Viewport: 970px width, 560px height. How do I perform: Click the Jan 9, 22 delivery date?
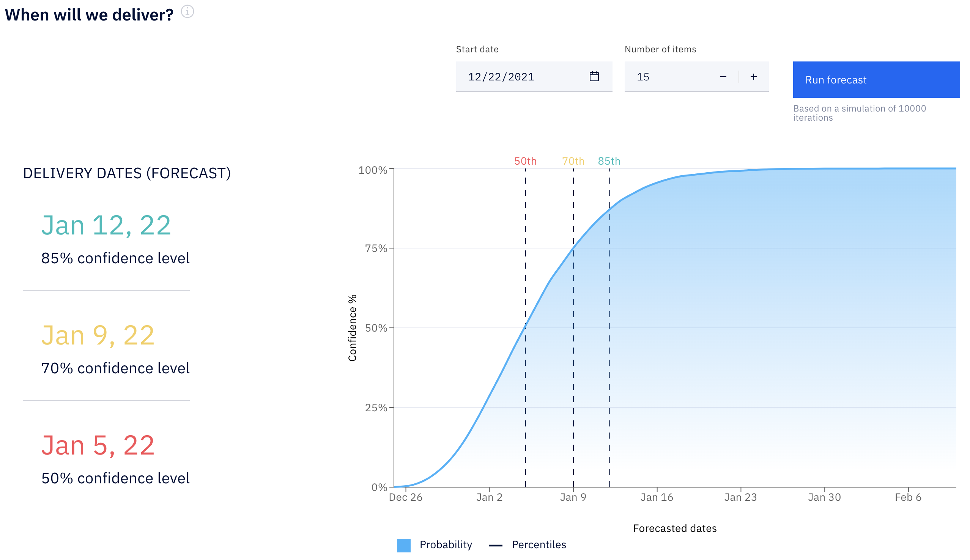coord(98,335)
